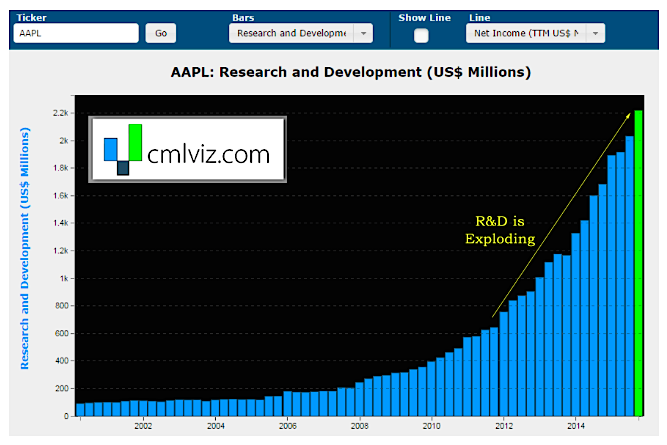Click the Line dropdown arrow

[x=596, y=33]
